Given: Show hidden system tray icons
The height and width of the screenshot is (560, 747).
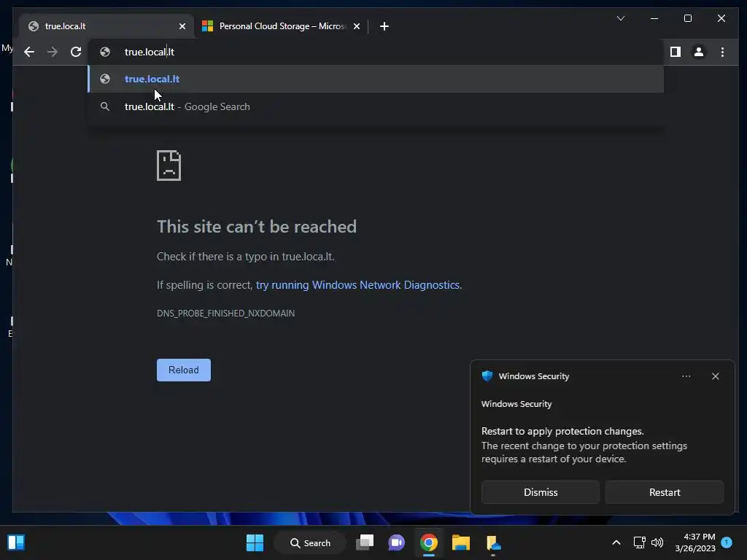Looking at the screenshot, I should 616,542.
